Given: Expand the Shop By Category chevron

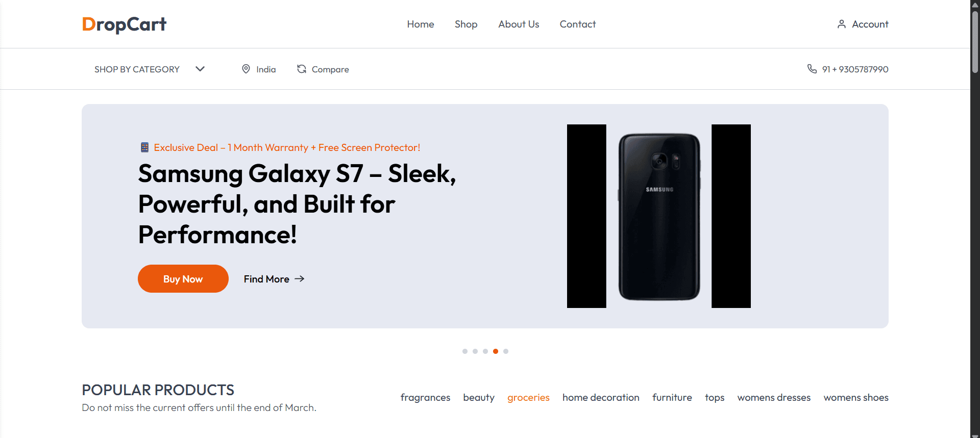Looking at the screenshot, I should pos(200,69).
